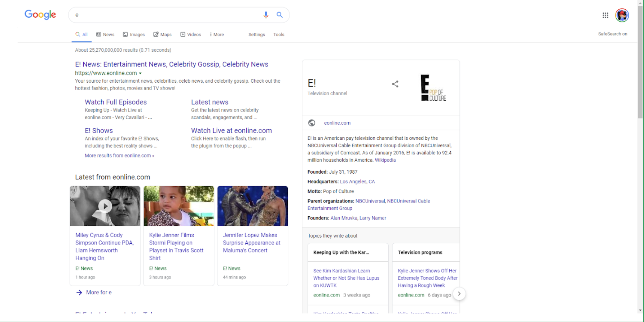Click the globe icon beside eonline.com
Viewport: 644px width, 322px height.
[x=312, y=123]
